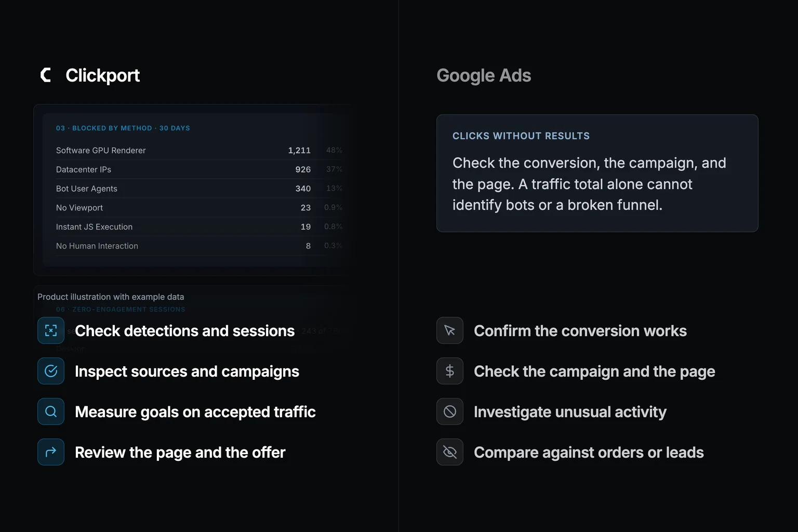Viewport: 798px width, 532px height.
Task: Click the Clickport crescent logo icon
Action: tap(46, 75)
